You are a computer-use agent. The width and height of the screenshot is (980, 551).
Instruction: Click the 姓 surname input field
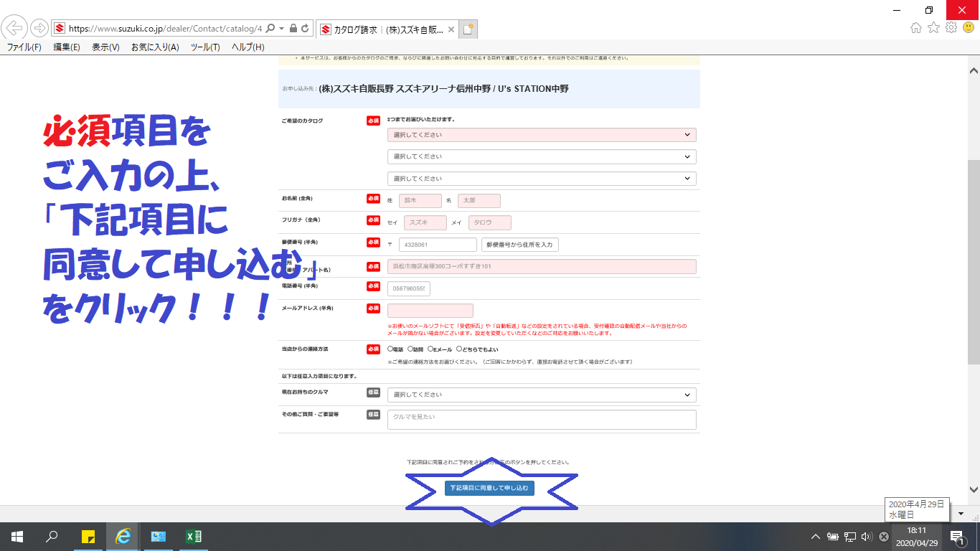point(420,201)
